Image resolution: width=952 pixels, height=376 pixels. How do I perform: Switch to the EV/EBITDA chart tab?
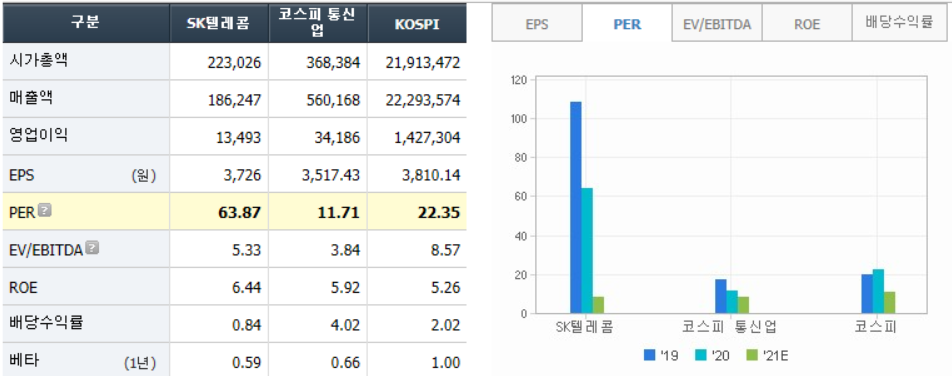click(x=717, y=24)
